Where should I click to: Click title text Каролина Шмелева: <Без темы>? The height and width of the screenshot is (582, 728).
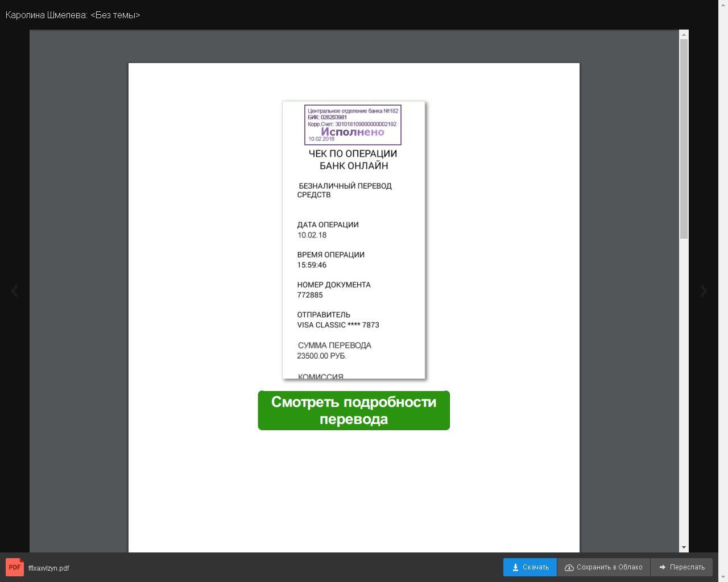click(73, 15)
